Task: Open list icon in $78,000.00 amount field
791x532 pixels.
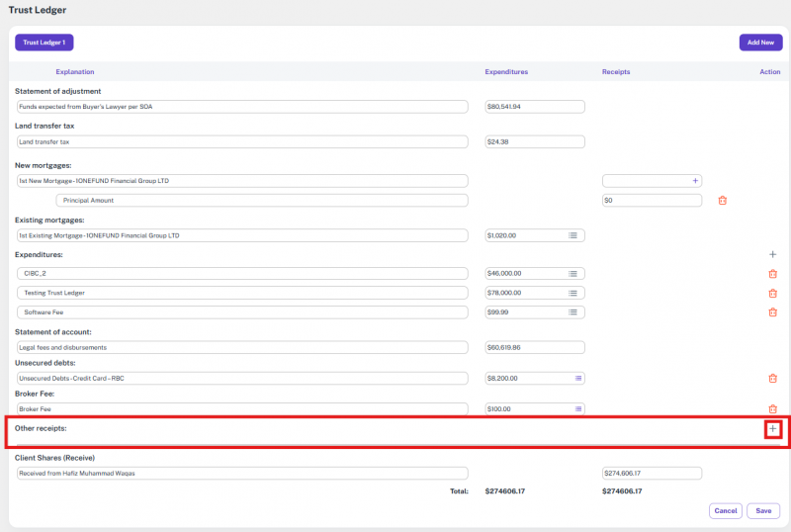Action: click(x=573, y=294)
